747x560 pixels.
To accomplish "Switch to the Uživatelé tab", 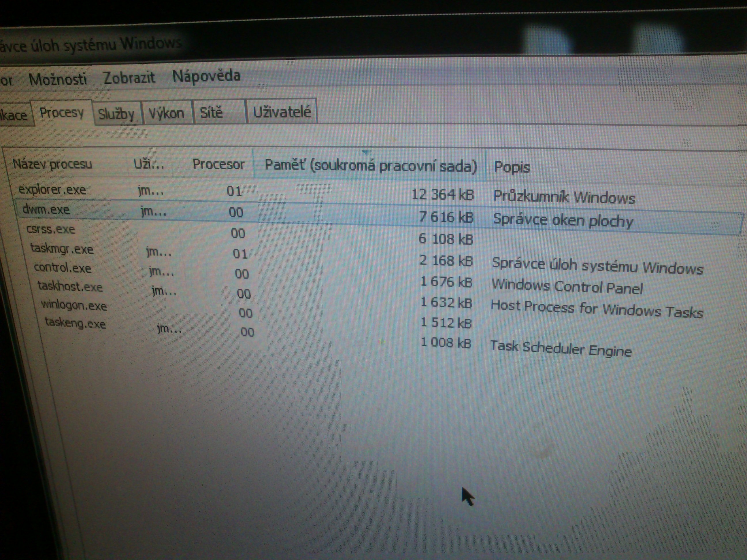I will (x=282, y=111).
